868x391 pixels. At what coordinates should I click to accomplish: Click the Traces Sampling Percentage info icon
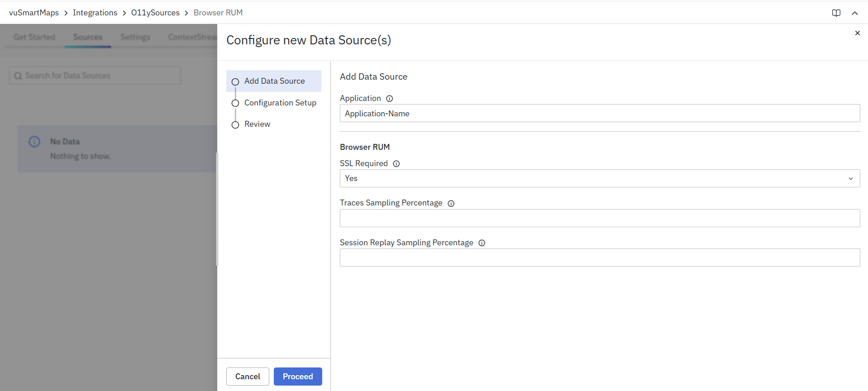[451, 204]
